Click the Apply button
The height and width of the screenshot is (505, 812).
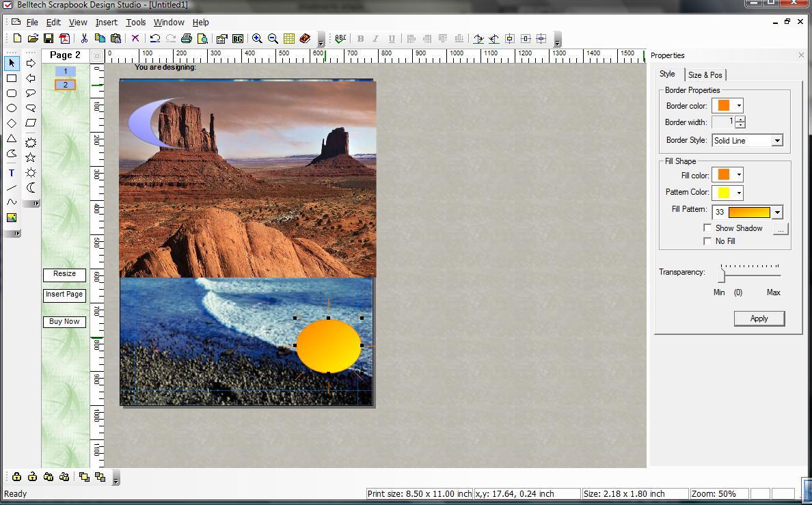[759, 318]
